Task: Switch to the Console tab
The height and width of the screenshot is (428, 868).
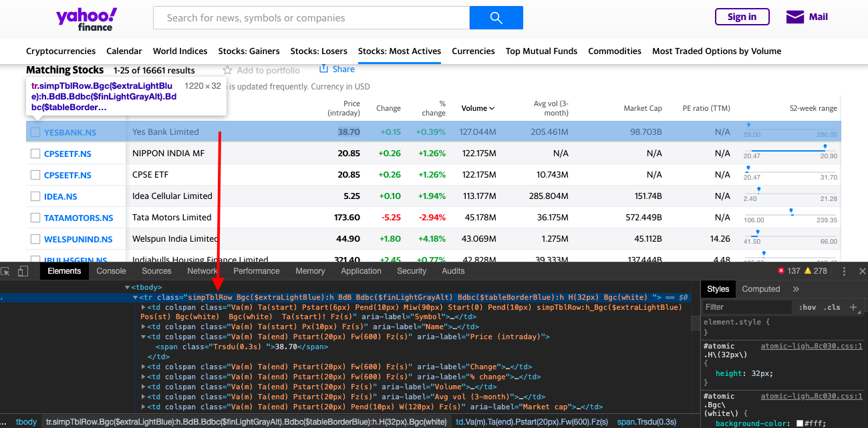Action: click(x=111, y=270)
